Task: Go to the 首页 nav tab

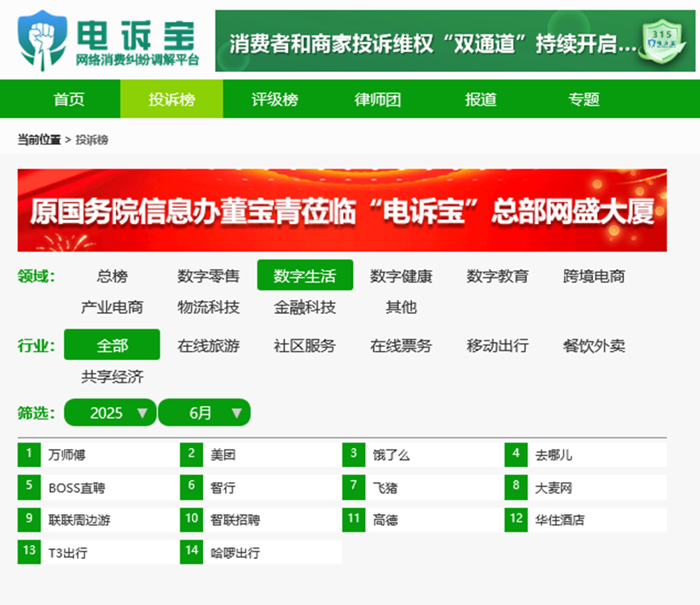Action: 69,99
